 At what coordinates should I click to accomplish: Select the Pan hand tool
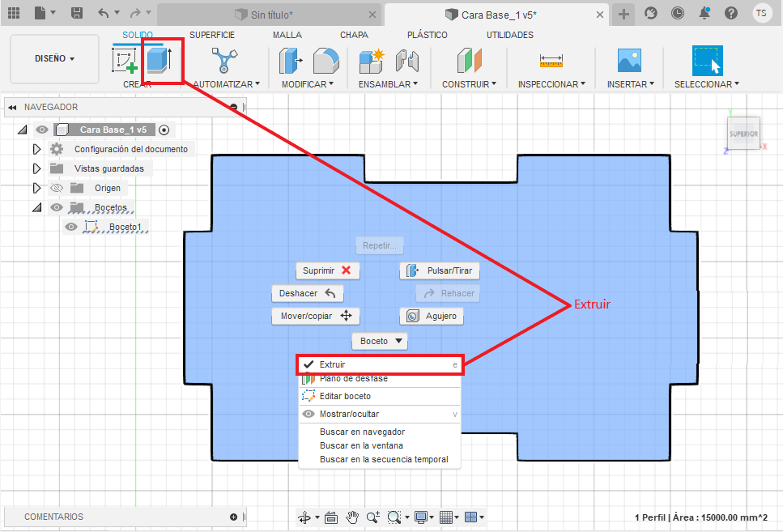[x=352, y=517]
